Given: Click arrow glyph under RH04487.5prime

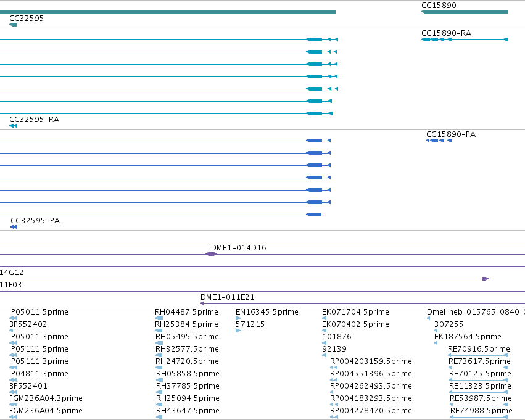Looking at the screenshot, I should click(x=159, y=318).
